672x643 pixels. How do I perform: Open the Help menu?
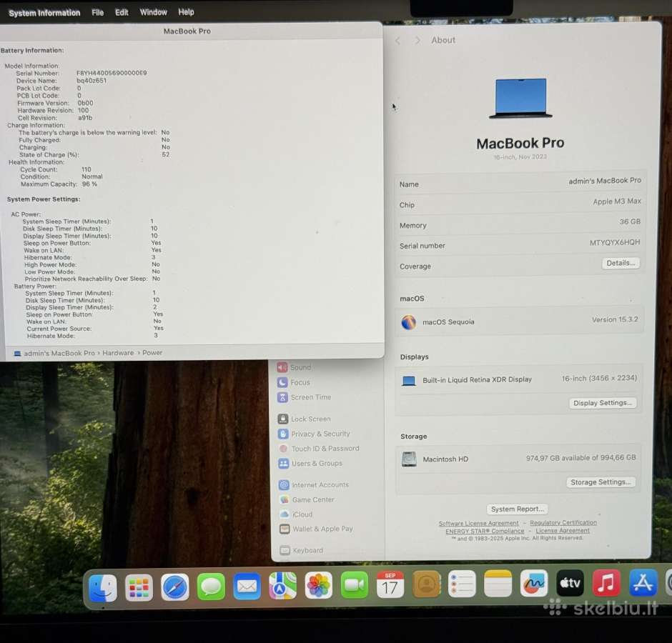(186, 12)
